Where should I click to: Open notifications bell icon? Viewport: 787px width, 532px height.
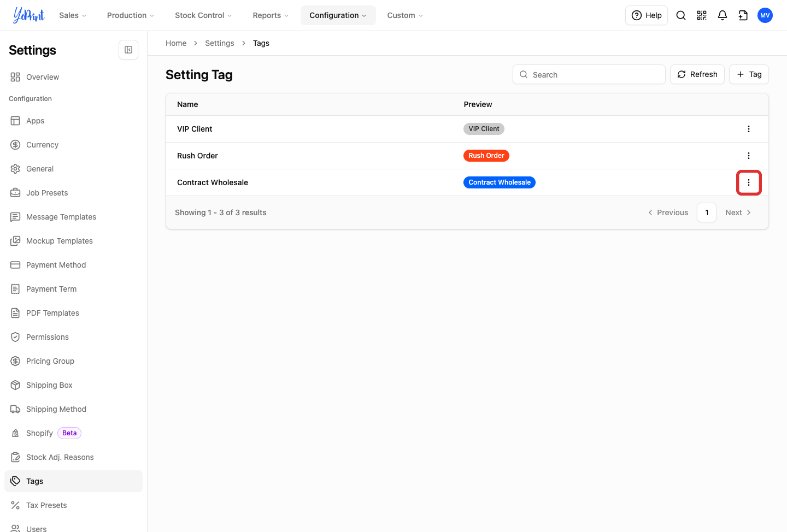coord(723,15)
